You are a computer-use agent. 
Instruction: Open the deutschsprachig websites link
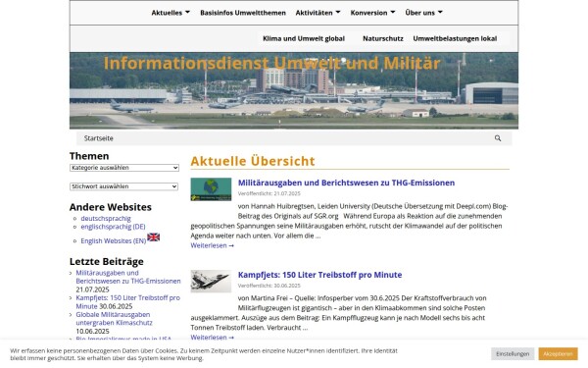click(106, 218)
